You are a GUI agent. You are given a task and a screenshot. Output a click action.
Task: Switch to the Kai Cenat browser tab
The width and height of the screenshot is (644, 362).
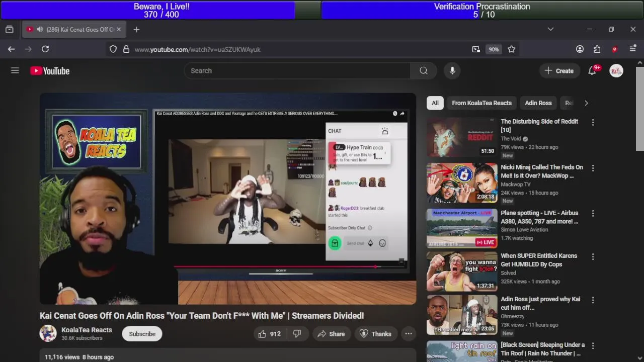[x=73, y=30]
